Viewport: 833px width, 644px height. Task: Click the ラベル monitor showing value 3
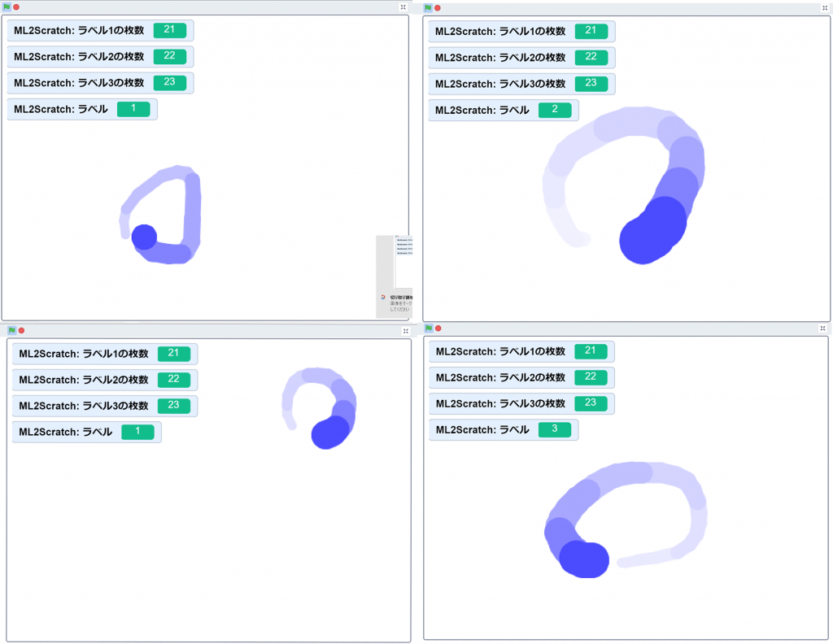[x=504, y=430]
